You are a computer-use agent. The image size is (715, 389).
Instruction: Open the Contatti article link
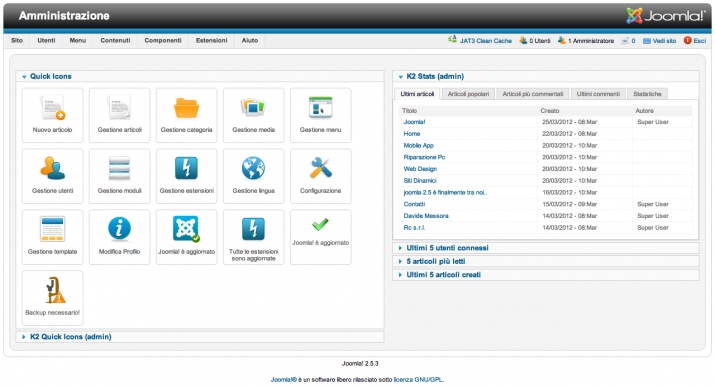coord(414,204)
